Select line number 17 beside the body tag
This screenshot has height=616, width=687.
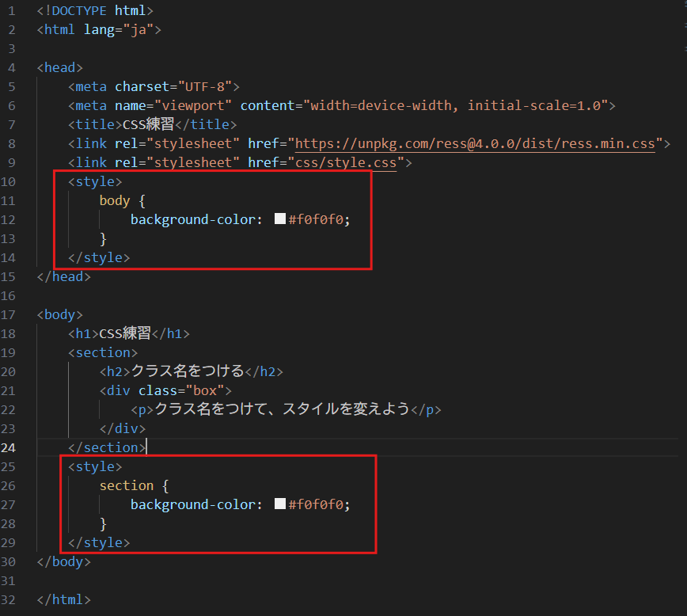[9, 314]
